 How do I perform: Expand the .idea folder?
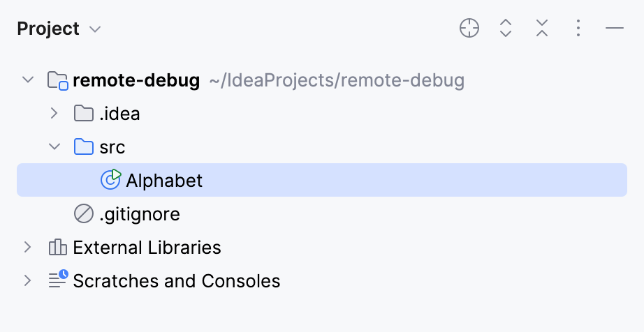55,114
